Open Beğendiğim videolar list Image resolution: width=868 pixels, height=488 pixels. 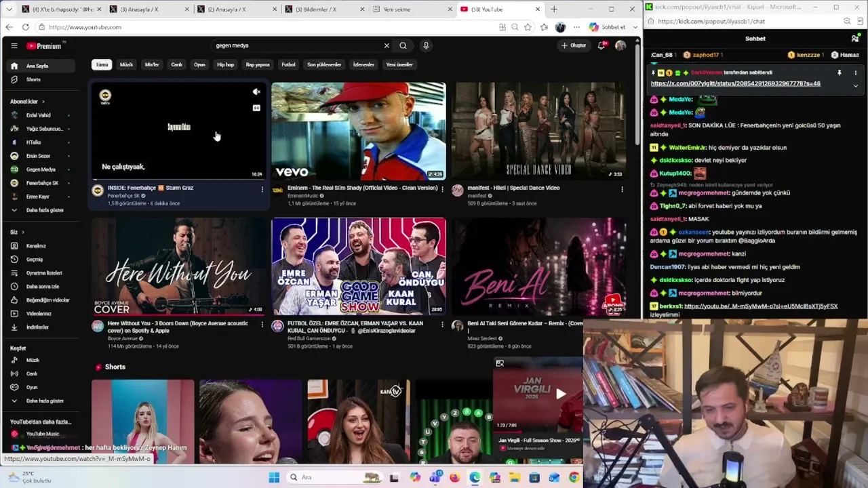(39, 300)
